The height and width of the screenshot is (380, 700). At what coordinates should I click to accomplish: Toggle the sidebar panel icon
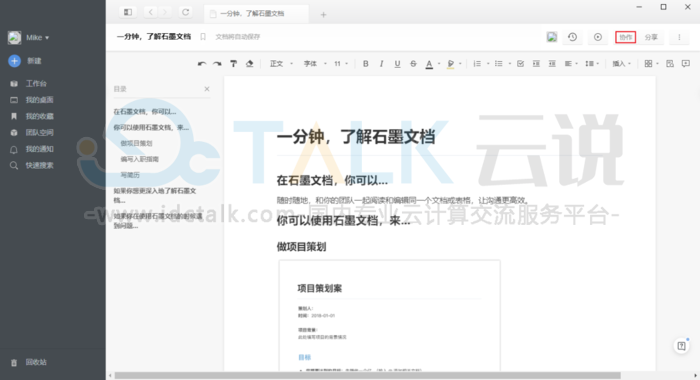tap(128, 12)
